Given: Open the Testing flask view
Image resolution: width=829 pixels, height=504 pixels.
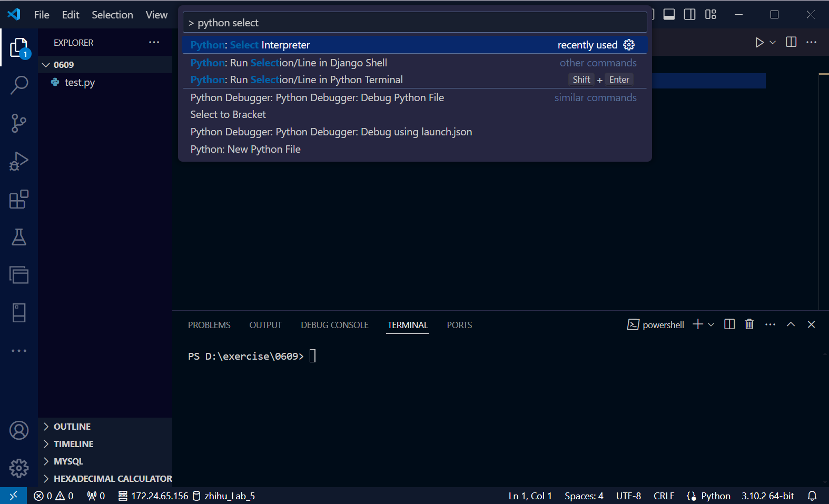Looking at the screenshot, I should (19, 237).
